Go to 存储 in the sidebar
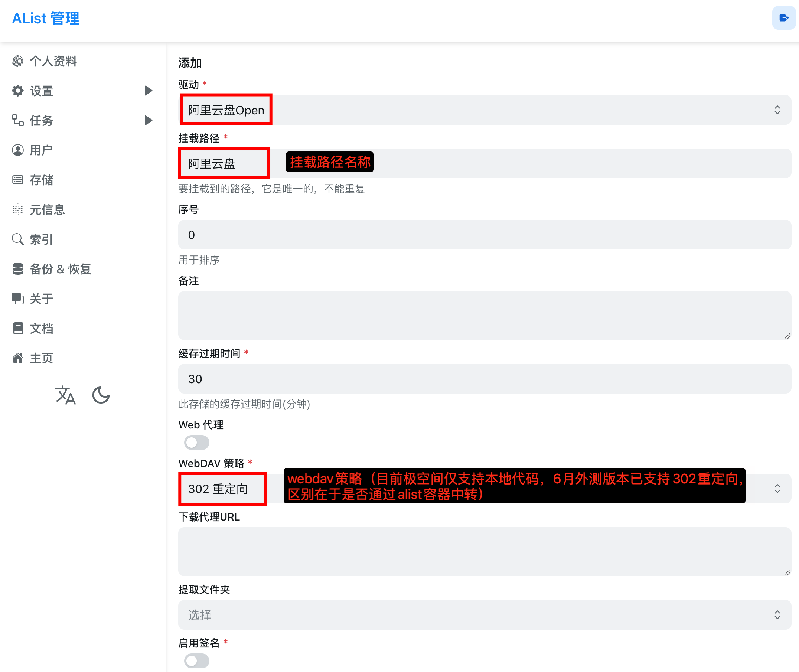Image resolution: width=799 pixels, height=672 pixels. click(x=41, y=180)
